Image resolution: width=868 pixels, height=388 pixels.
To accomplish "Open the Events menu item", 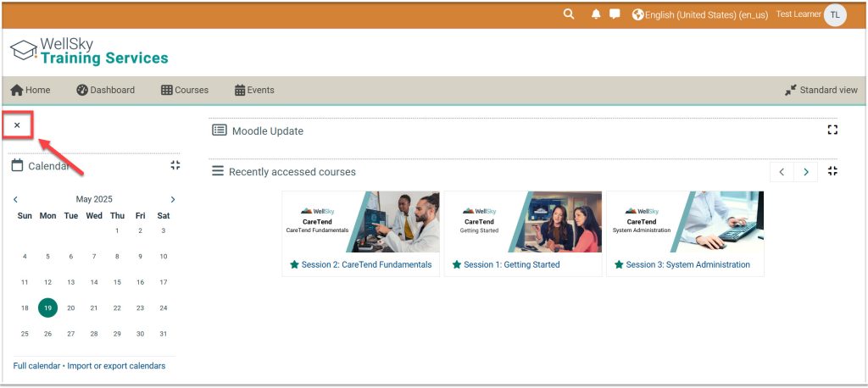I will [x=254, y=90].
